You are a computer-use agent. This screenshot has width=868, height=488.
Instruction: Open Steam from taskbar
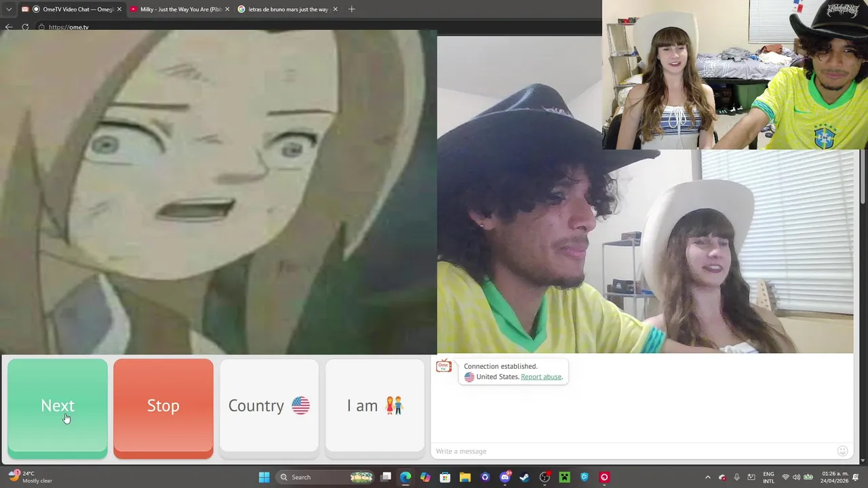click(x=524, y=477)
